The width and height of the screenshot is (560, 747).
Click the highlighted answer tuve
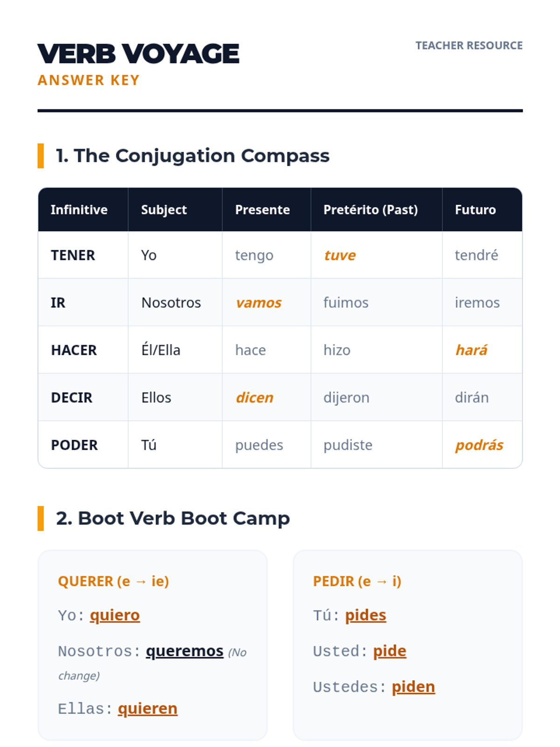[x=340, y=255]
